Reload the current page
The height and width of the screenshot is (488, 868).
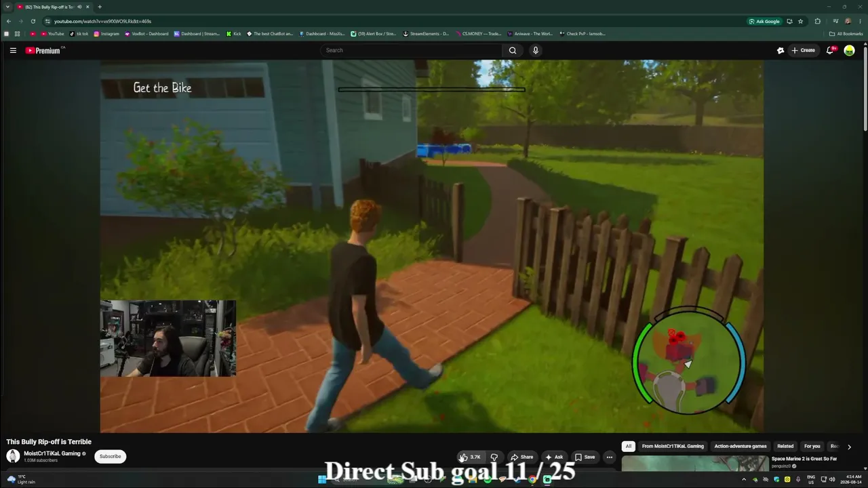tap(33, 21)
